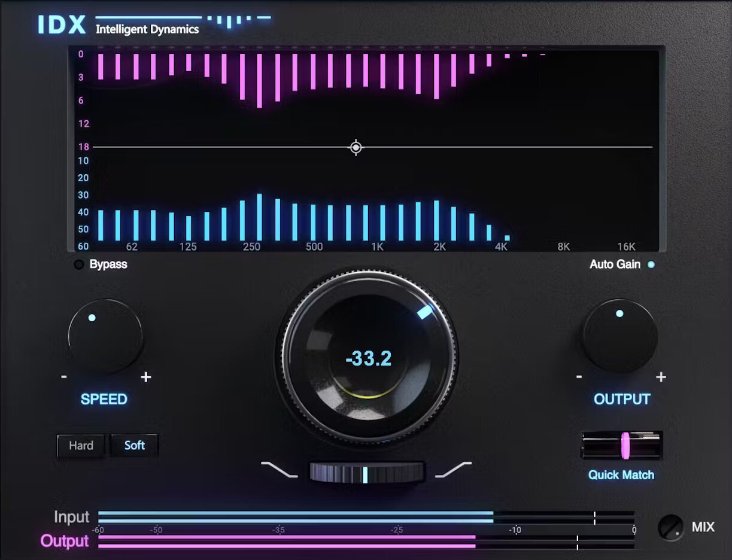Click the Quick Match pink slider handle
The height and width of the screenshot is (560, 732).
625,446
